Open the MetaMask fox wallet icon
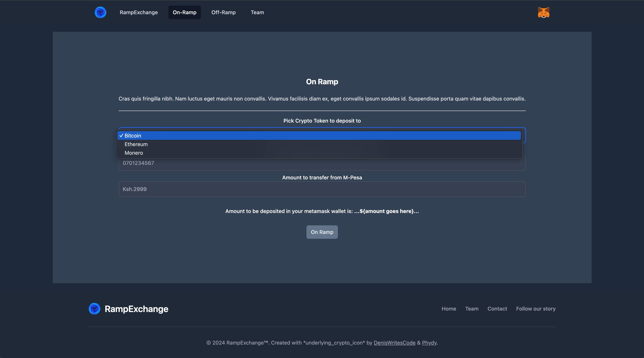 click(544, 12)
